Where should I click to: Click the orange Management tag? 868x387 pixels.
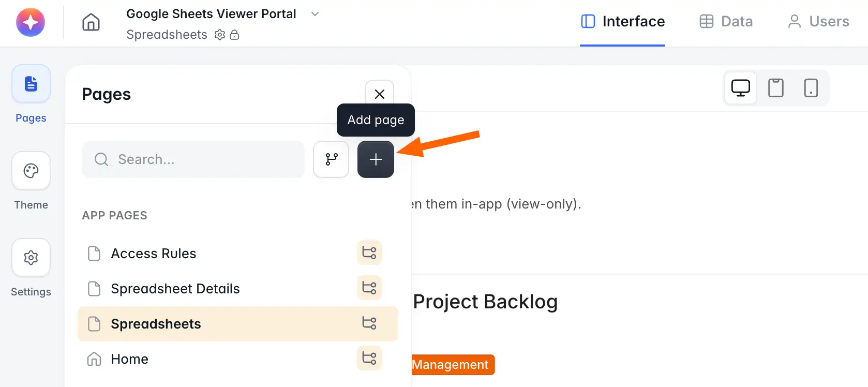(x=453, y=365)
